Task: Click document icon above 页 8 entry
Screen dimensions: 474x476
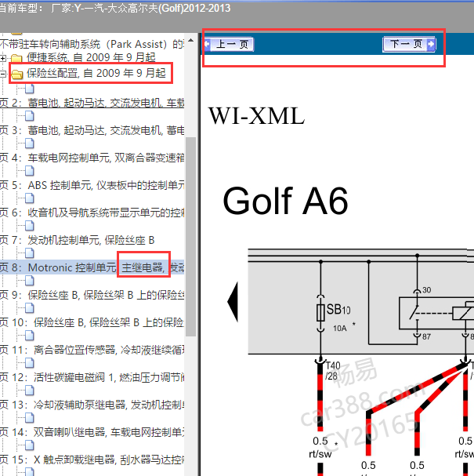Action: pyautogui.click(x=30, y=253)
